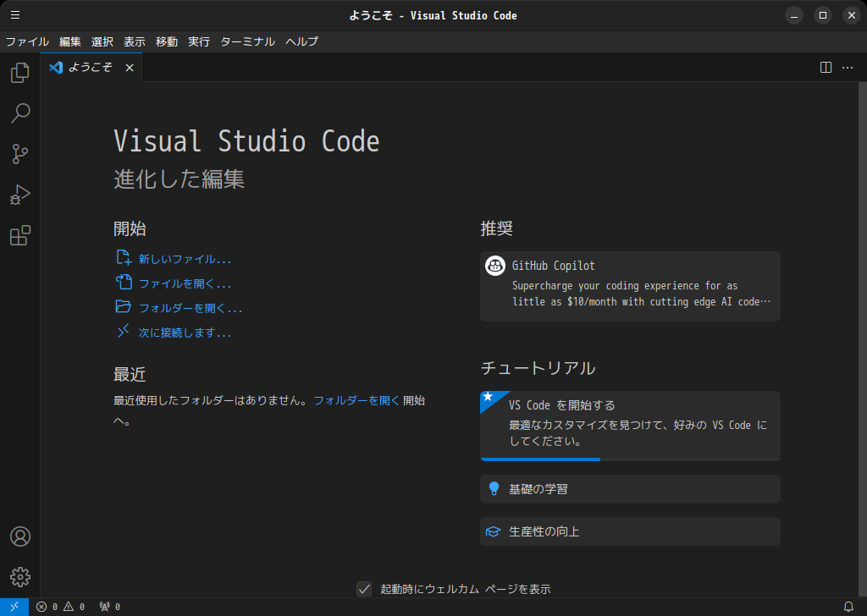The width and height of the screenshot is (867, 616).
Task: Click the folder icon beside フォルダーを開く
Action: click(x=124, y=306)
